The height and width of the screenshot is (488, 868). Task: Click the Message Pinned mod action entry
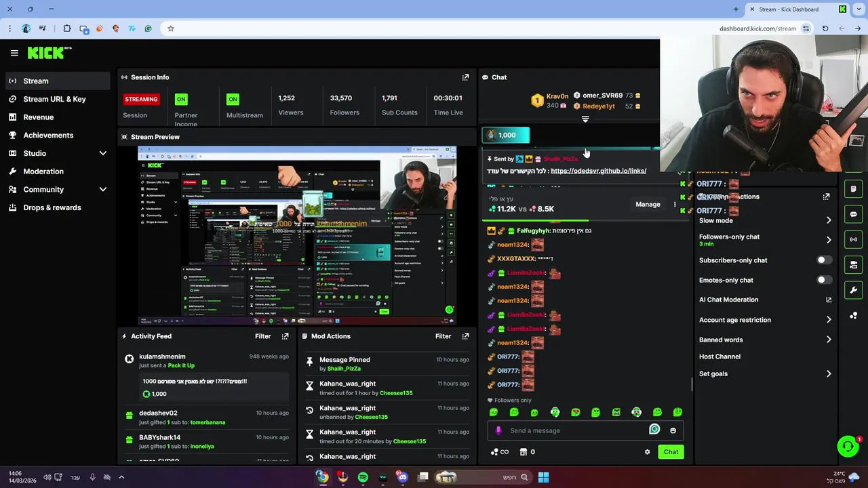(387, 364)
